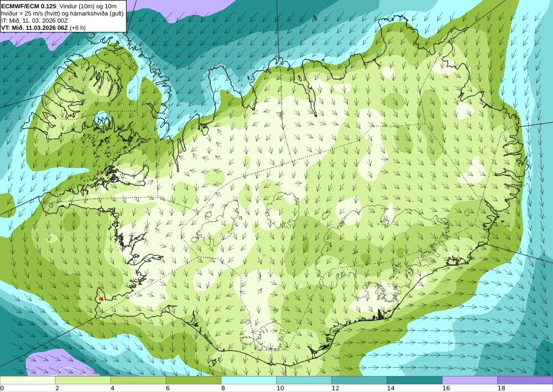
Task: Click the pale 0–2 m/s legend swatch
Action: click(28, 380)
